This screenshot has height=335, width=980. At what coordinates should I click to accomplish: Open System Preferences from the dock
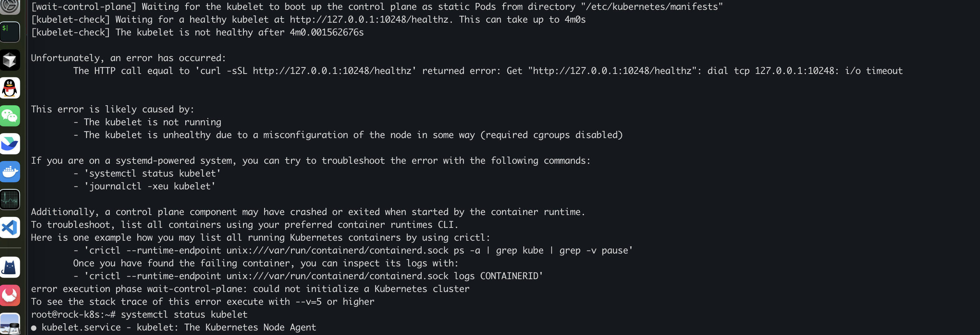pyautogui.click(x=10, y=5)
